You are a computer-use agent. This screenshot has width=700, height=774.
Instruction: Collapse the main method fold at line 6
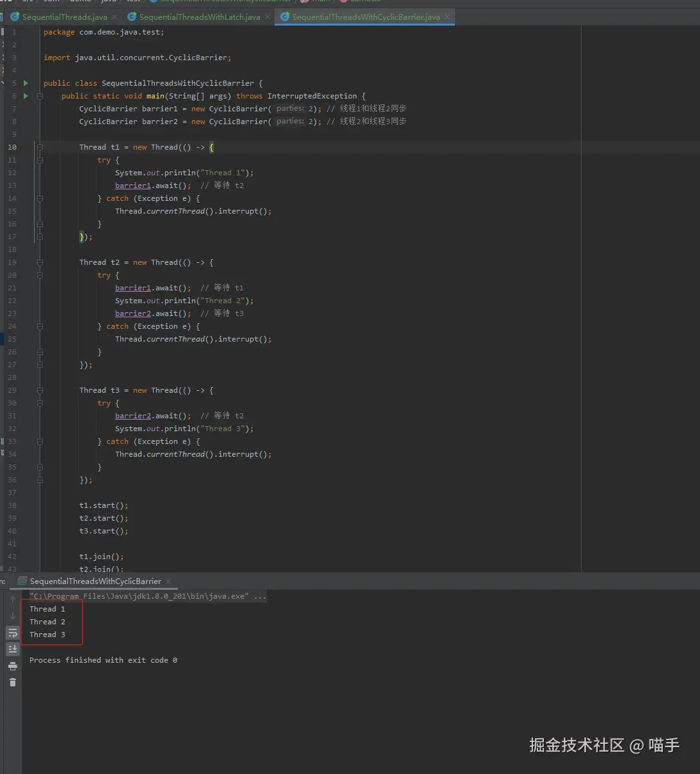40,96
